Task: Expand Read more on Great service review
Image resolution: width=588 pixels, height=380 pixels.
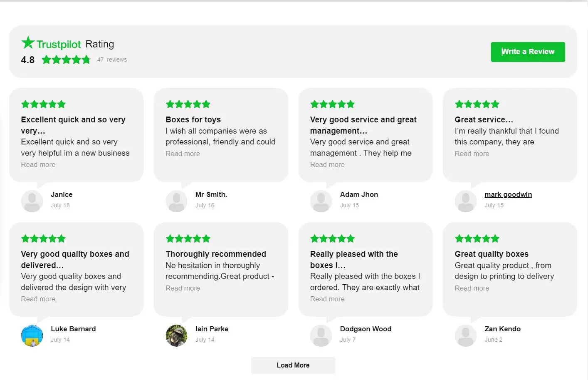Action: [x=472, y=154]
